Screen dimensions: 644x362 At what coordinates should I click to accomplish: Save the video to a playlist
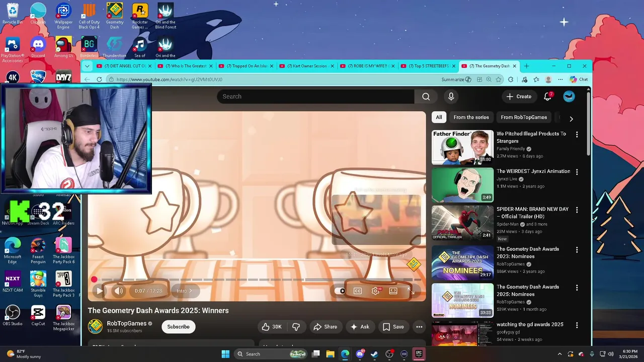coord(393,327)
